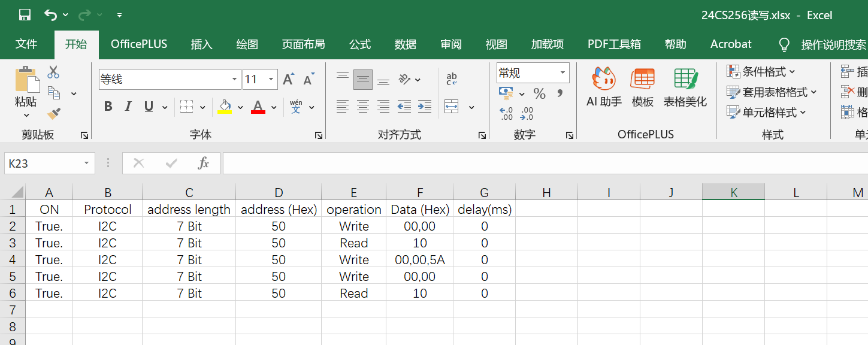Click the phonetic guide wén icon
Viewport: 868px width, 345px height.
pos(296,107)
